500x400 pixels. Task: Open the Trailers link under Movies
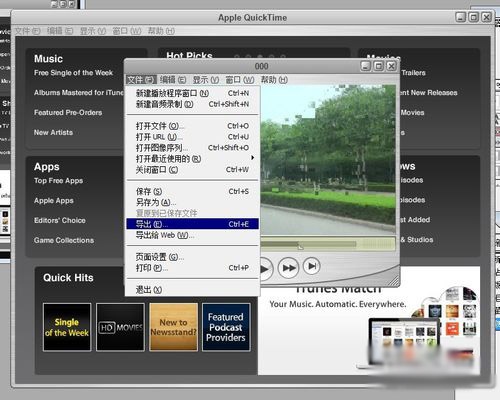pos(413,73)
